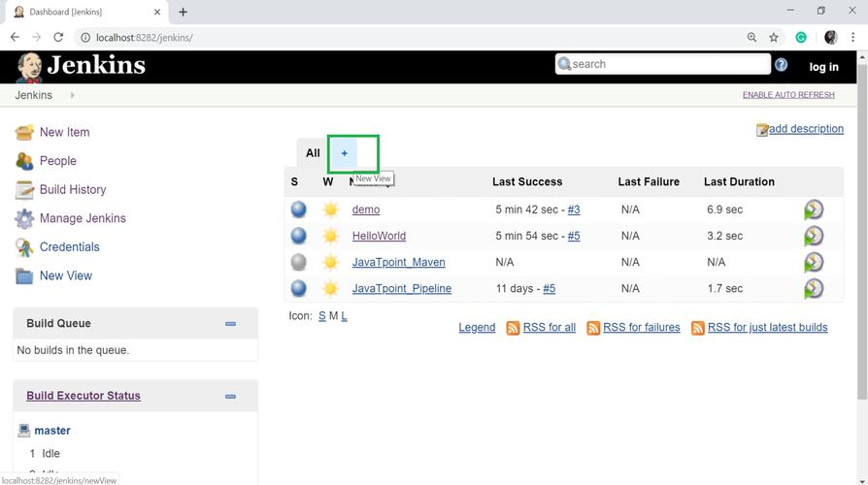Screen dimensions: 868x485
Task: Open the HelloWorld job
Action: [379, 236]
